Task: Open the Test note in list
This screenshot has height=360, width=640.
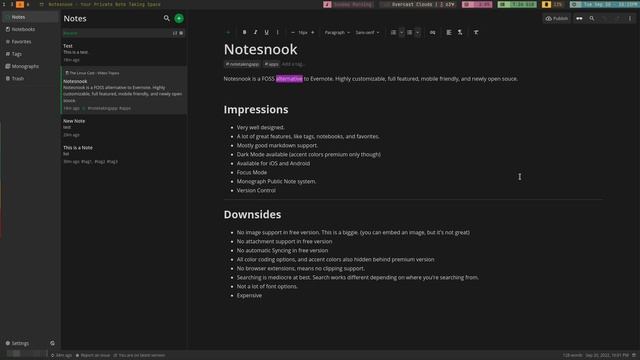Action: pyautogui.click(x=124, y=53)
